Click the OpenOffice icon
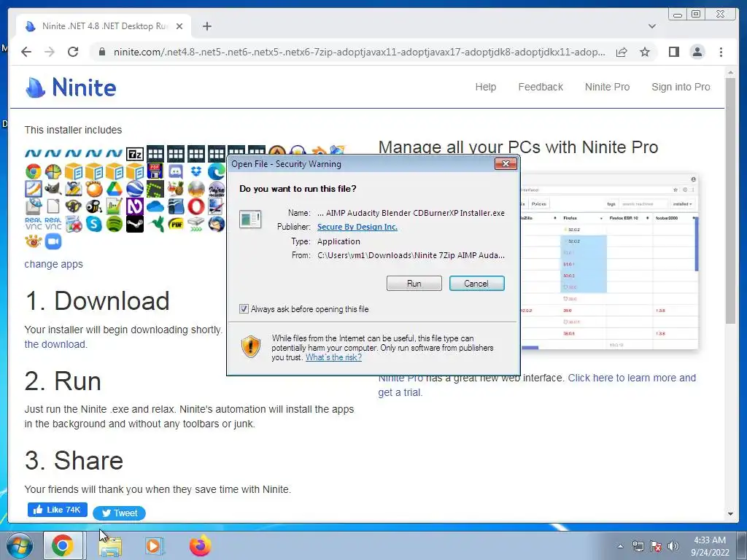The height and width of the screenshot is (560, 747). [x=176, y=206]
